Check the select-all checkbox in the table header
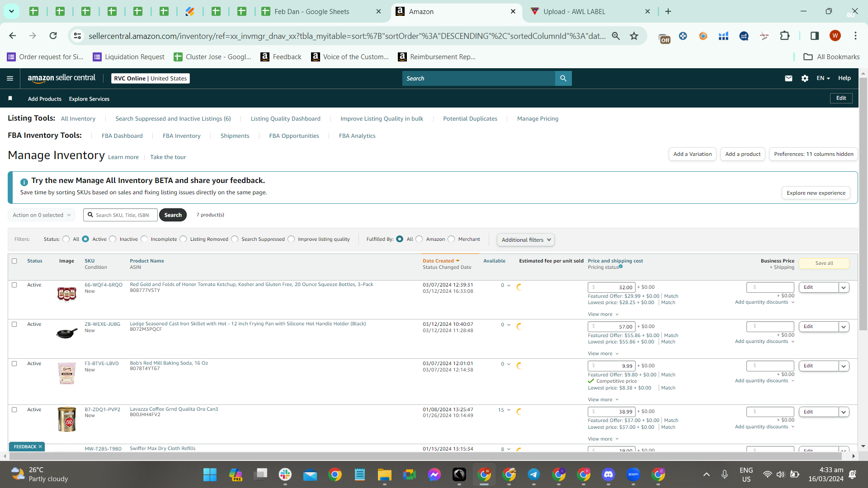 (14, 261)
